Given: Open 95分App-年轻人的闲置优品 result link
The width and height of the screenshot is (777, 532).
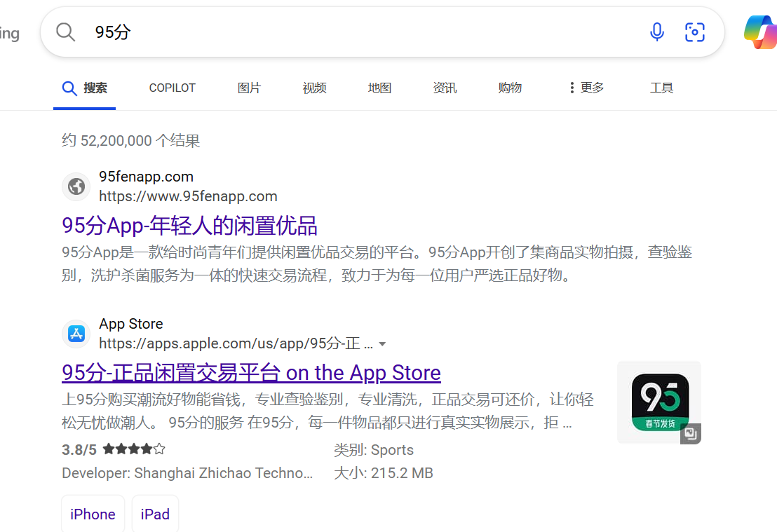Looking at the screenshot, I should (x=189, y=226).
